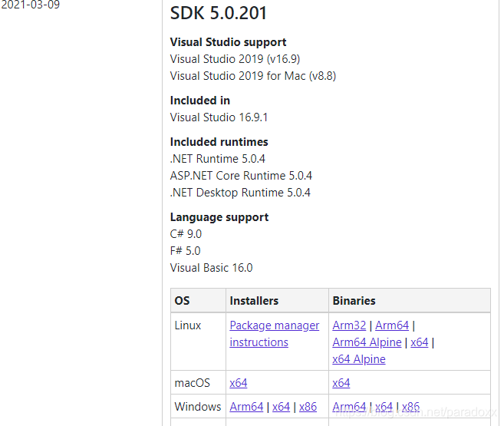Download Linux Arm32 binaries
504x426 pixels.
click(x=349, y=325)
